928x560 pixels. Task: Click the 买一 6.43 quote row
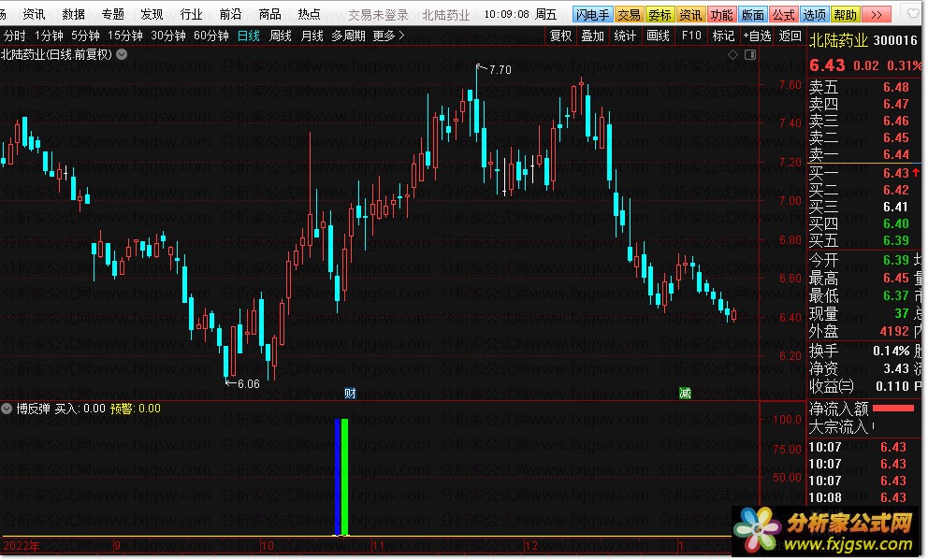tap(863, 173)
